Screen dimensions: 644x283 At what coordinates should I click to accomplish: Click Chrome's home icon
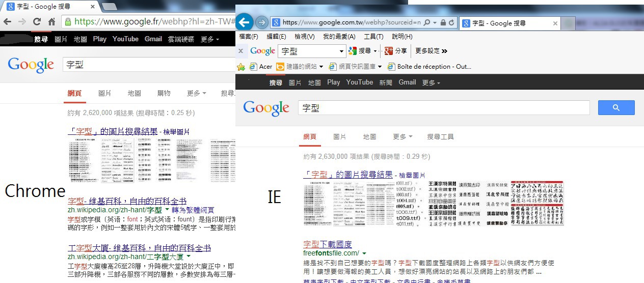pos(51,22)
